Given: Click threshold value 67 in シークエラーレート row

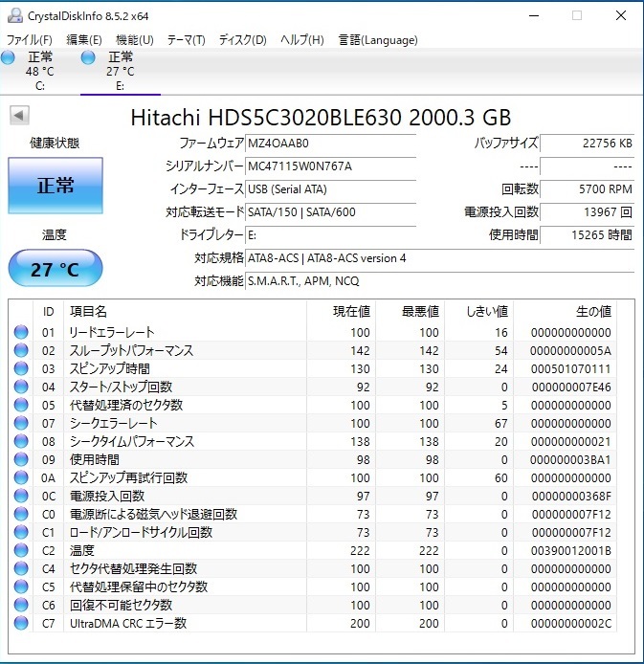Looking at the screenshot, I should click(x=500, y=424).
